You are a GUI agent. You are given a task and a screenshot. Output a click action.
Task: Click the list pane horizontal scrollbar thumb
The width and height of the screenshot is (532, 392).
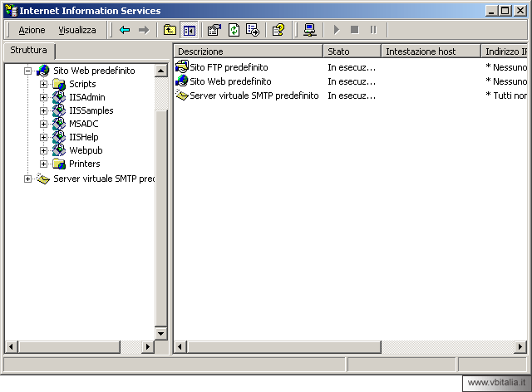pyautogui.click(x=283, y=346)
